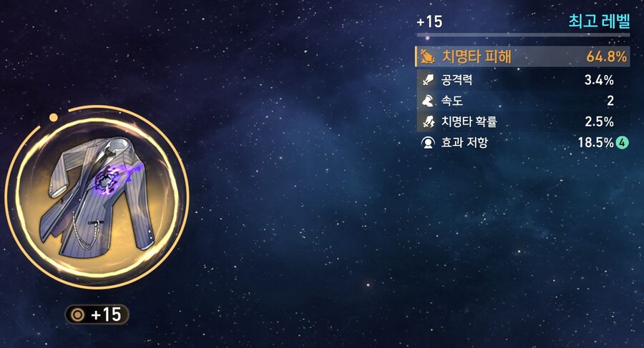The width and height of the screenshot is (644, 348).
Task: Click the 속도 value of 2
Action: pyautogui.click(x=610, y=101)
